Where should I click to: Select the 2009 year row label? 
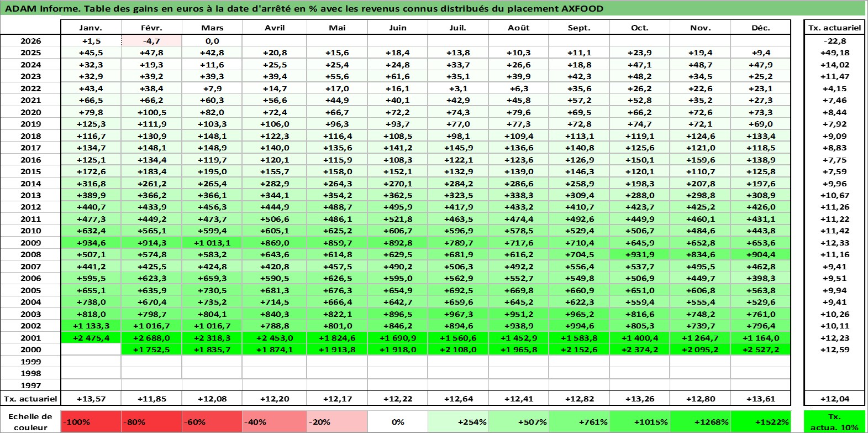point(30,243)
